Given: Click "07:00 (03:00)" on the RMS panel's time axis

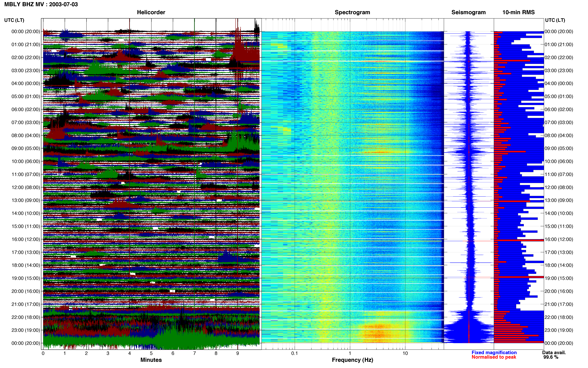Looking at the screenshot, I should (559, 122).
